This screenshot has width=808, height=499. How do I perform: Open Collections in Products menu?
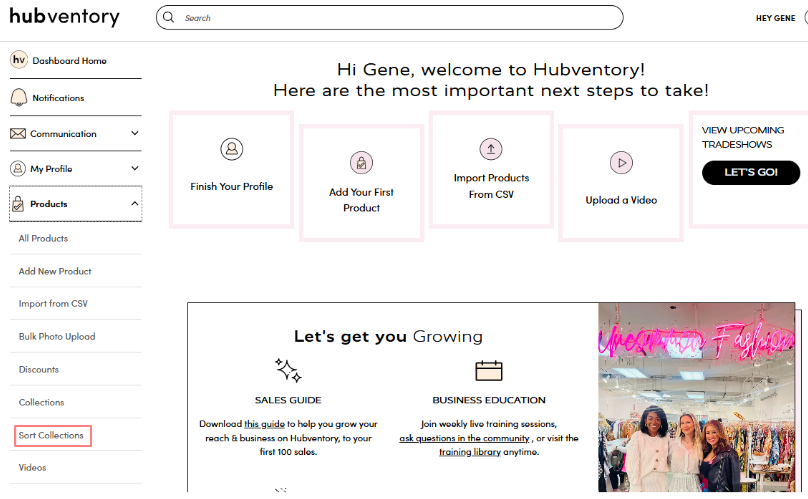[41, 402]
